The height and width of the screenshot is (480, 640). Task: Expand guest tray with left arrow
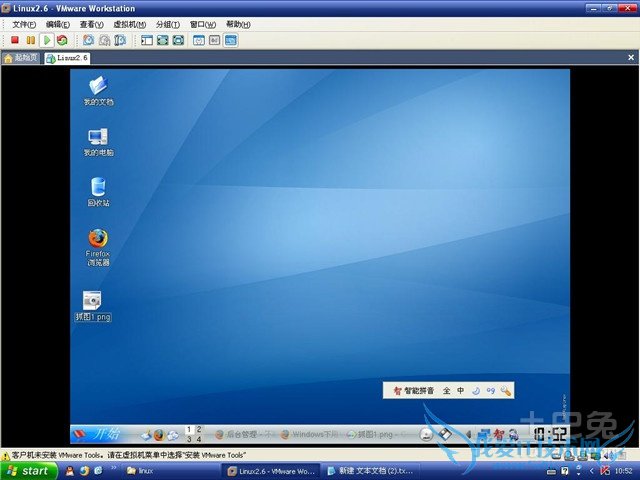[469, 435]
